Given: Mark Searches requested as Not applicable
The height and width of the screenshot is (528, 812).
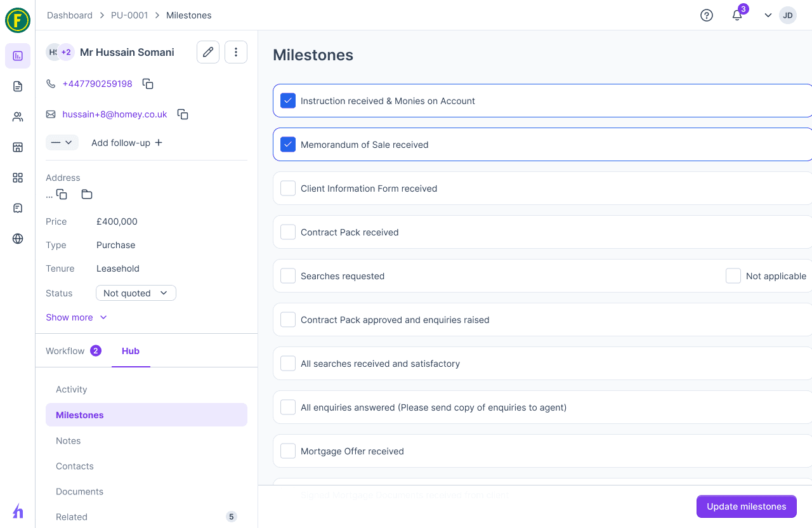Looking at the screenshot, I should pos(733,276).
